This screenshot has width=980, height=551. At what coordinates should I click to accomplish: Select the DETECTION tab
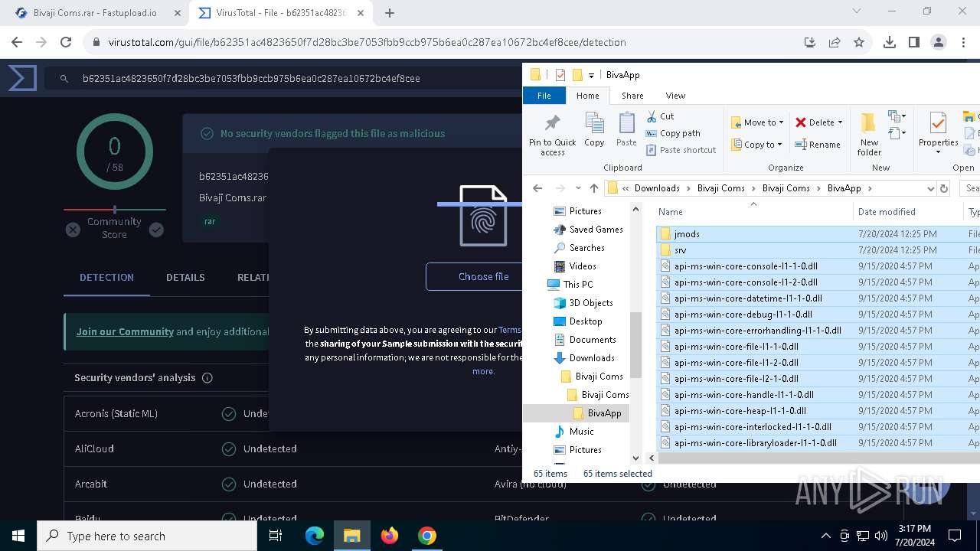coord(106,277)
